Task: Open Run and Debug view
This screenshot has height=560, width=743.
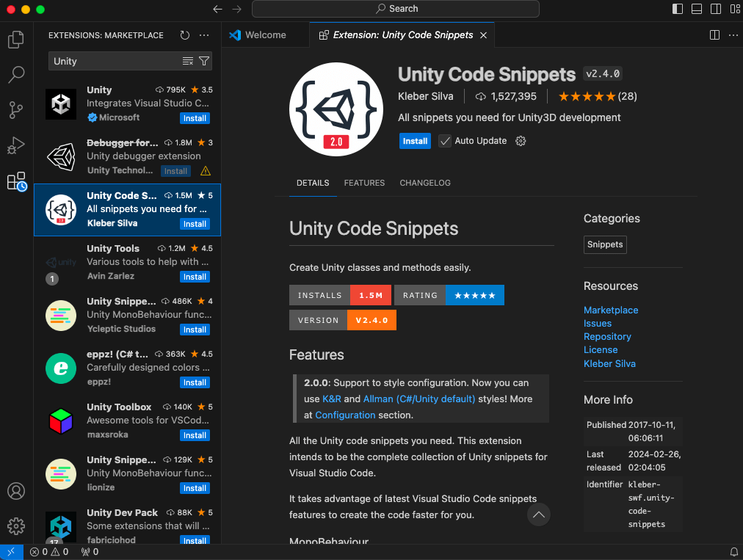Action: point(16,145)
